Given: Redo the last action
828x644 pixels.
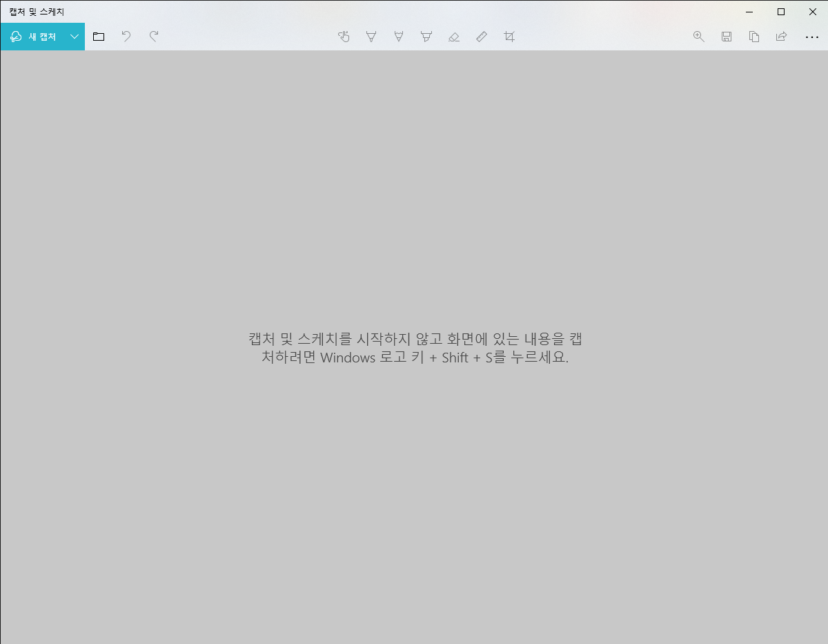Looking at the screenshot, I should pos(154,37).
